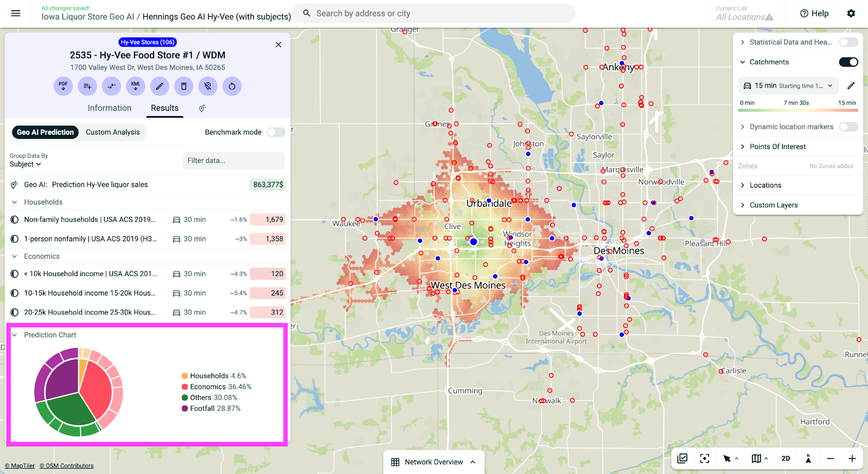Click the multi-select checkbox layers icon
The image size is (868, 474).
682,459
